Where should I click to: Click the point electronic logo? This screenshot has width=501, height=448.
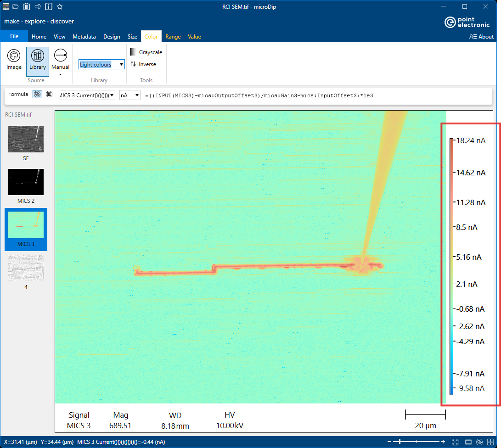tap(467, 22)
